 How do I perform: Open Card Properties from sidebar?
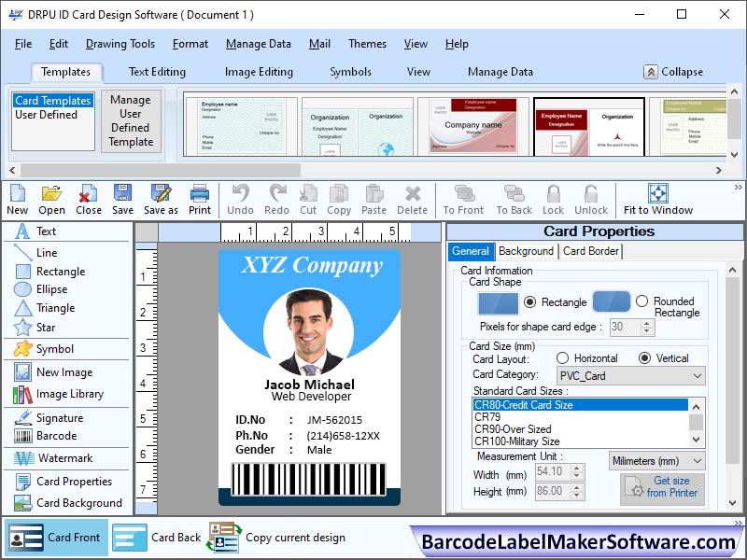(63, 482)
